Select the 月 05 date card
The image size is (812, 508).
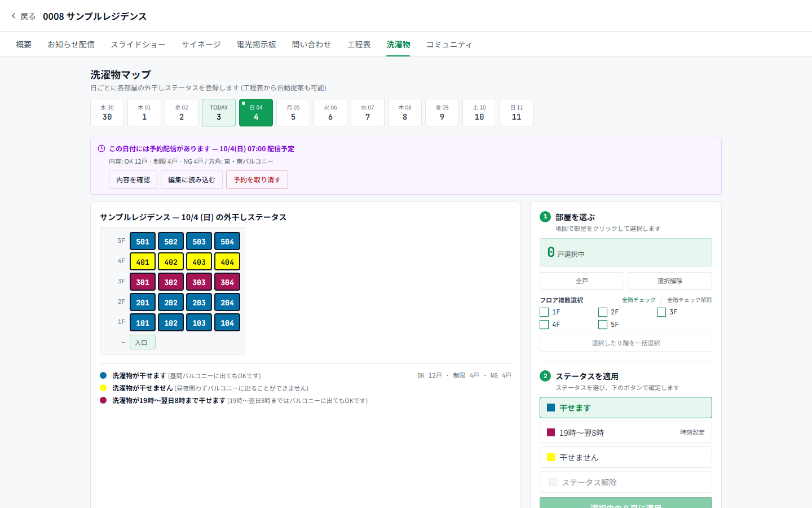[x=293, y=112]
